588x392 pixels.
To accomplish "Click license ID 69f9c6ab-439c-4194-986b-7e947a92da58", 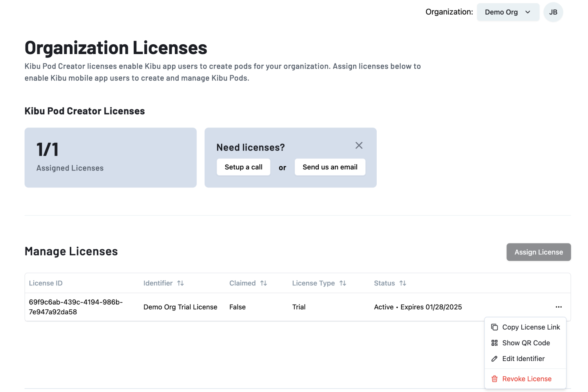I will coord(76,307).
